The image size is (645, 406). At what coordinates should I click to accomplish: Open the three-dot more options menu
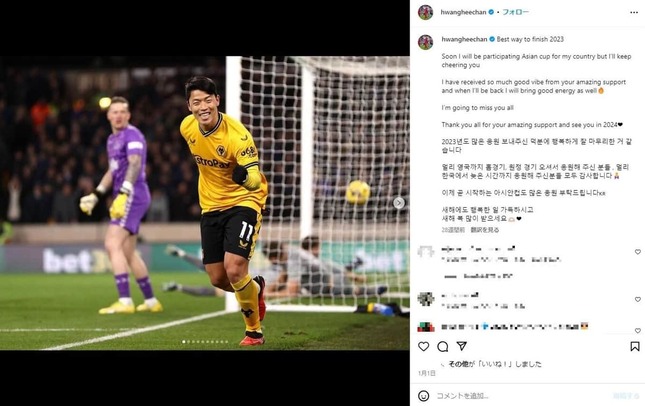point(634,12)
